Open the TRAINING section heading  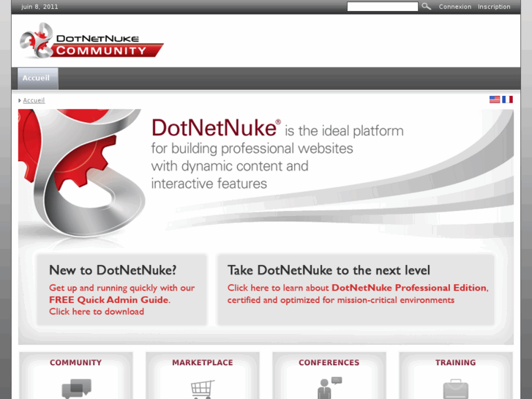(456, 362)
